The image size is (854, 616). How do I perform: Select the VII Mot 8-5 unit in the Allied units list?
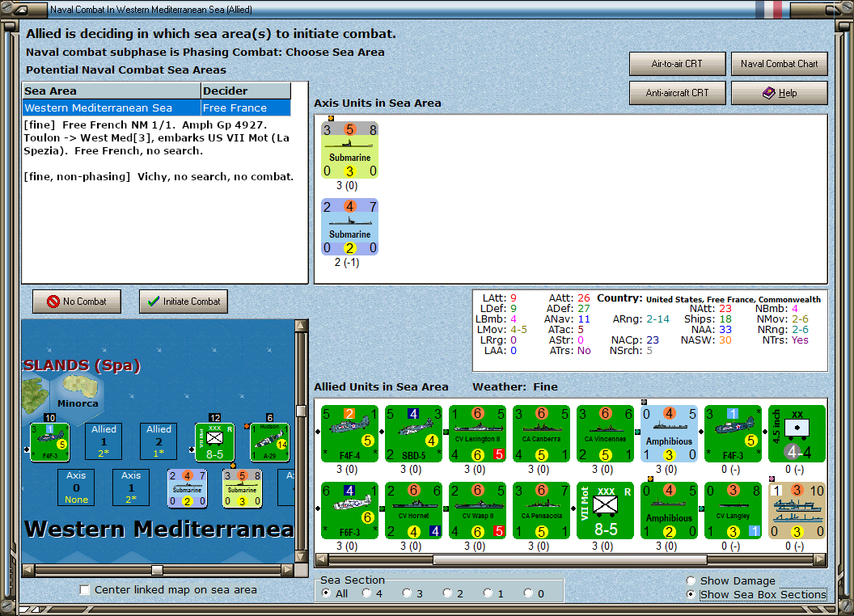click(x=605, y=510)
